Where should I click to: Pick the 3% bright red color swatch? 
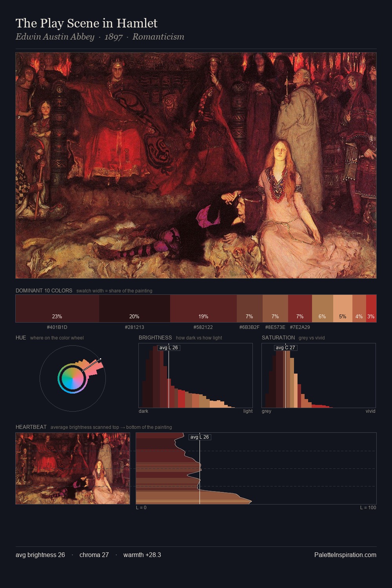coord(371,309)
